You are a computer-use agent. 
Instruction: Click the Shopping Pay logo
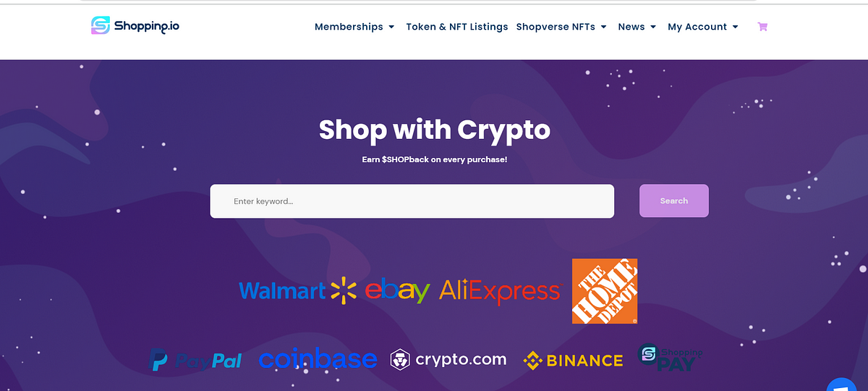[x=670, y=358]
